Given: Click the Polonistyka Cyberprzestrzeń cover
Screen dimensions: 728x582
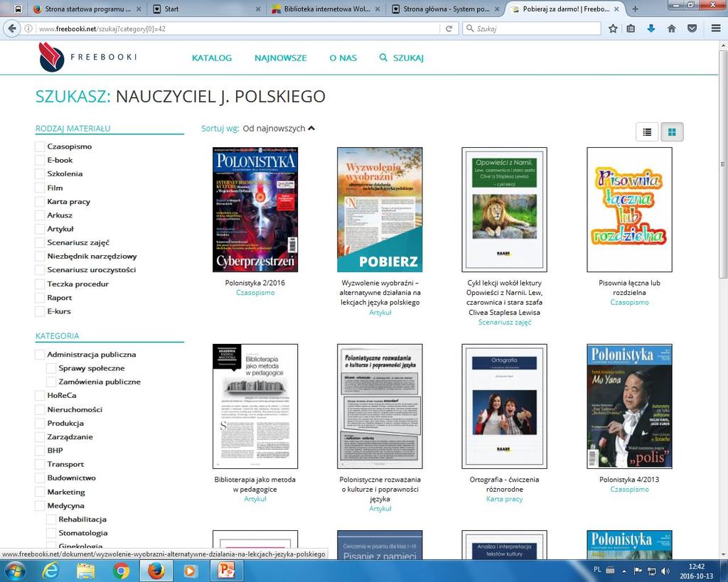Looking at the screenshot, I should 255,210.
